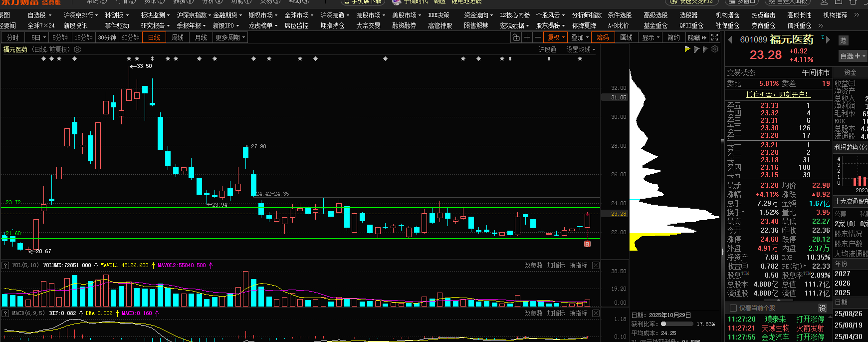Screen dimensions: 868x342
Task: Switch to 周线 weekly chart
Action: [x=177, y=37]
